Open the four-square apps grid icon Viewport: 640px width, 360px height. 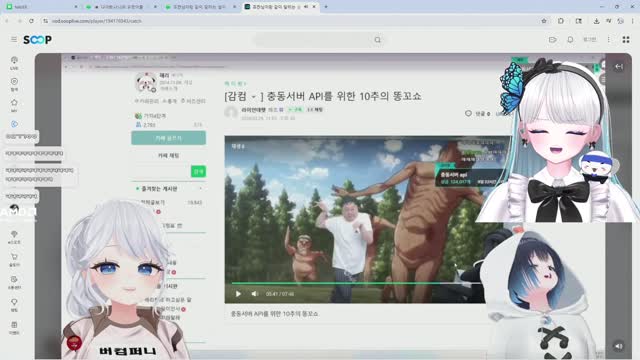626,40
